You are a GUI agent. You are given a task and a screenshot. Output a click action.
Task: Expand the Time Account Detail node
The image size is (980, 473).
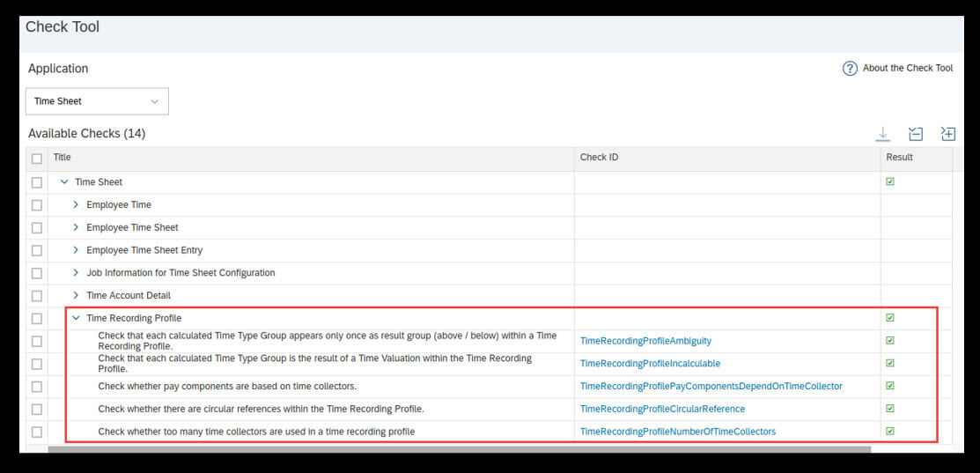pyautogui.click(x=77, y=296)
